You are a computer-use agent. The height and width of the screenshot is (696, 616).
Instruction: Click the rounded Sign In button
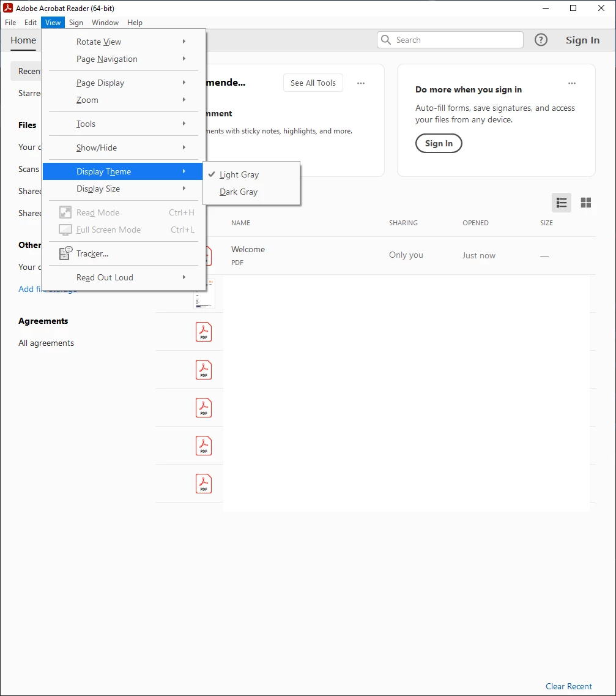(x=439, y=143)
